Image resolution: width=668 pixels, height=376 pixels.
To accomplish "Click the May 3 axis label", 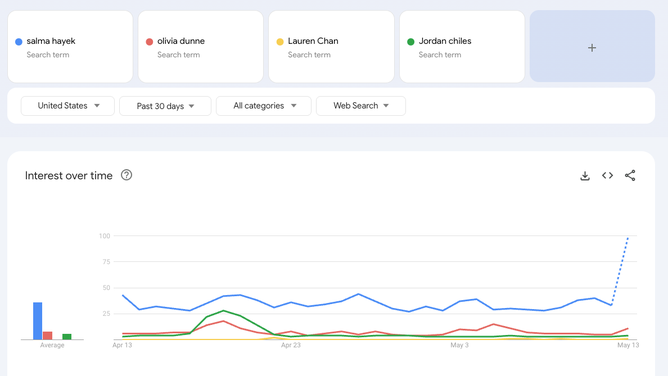I will click(460, 345).
